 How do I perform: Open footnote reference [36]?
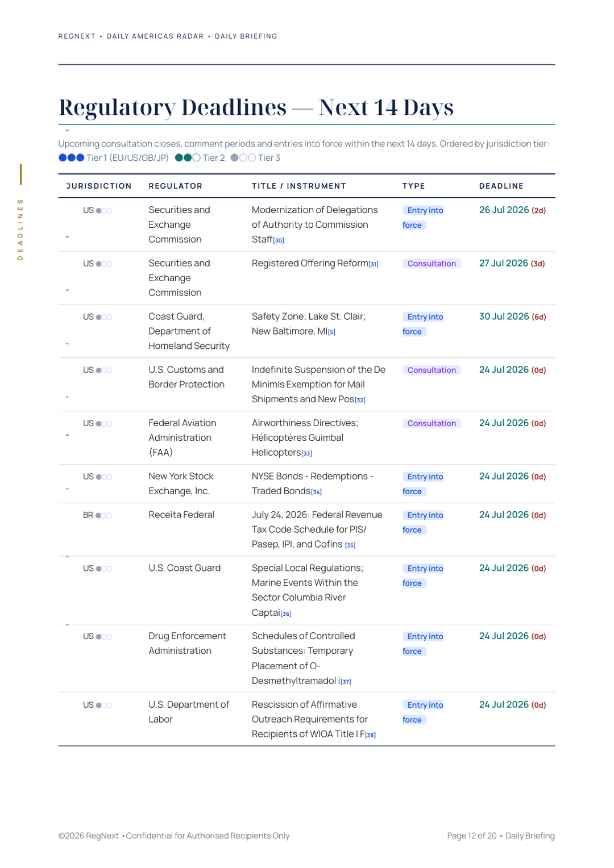[x=286, y=614]
